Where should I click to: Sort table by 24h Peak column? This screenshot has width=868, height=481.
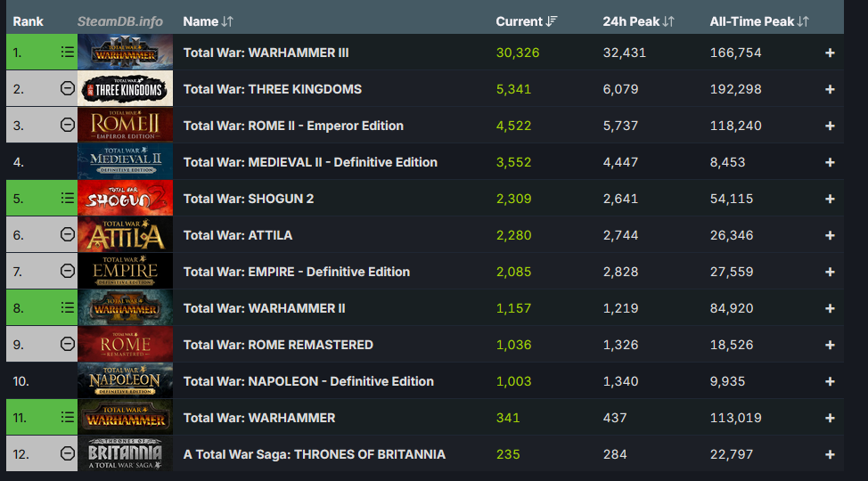coord(638,21)
